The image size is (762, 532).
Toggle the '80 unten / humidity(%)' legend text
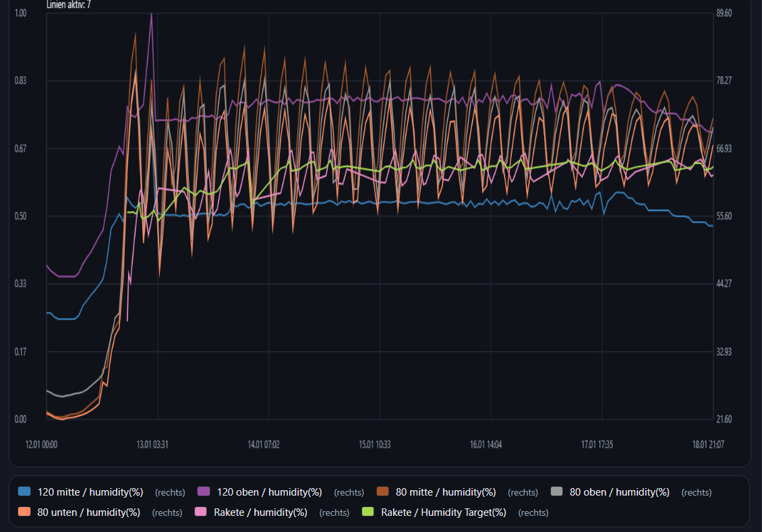click(89, 512)
